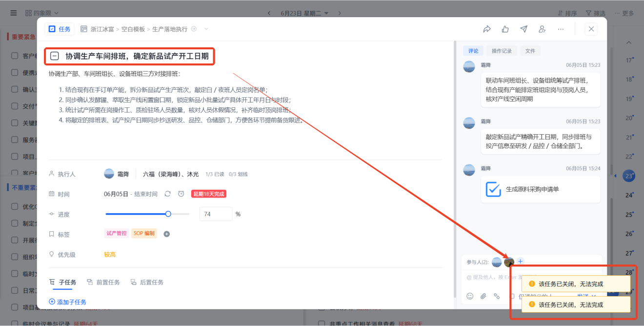Click the 延期18天完成 badge
Viewport: 644px width, 326px height.
[209, 194]
